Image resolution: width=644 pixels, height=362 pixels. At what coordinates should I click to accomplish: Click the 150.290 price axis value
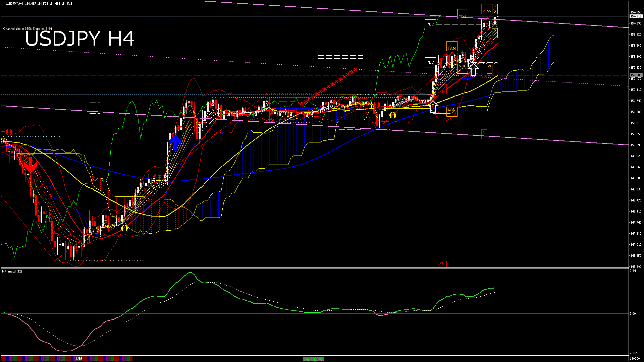point(636,145)
